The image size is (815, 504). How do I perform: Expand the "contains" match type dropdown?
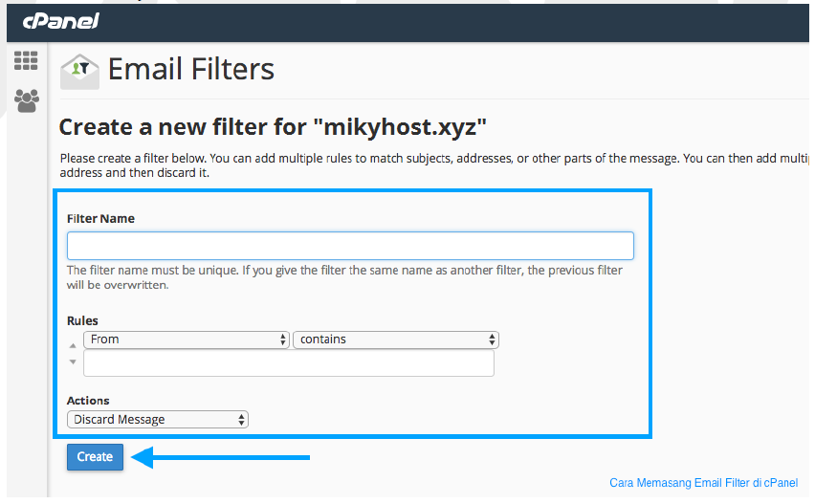(x=396, y=340)
